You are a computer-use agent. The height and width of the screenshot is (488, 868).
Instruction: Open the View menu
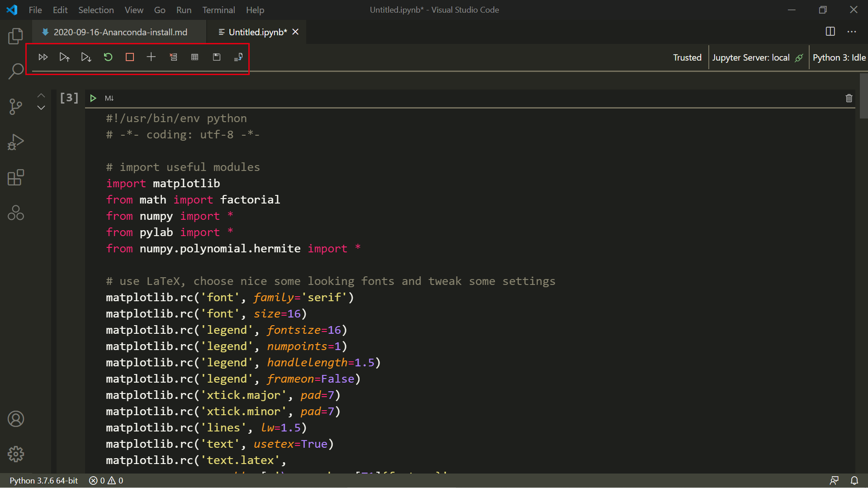(134, 10)
